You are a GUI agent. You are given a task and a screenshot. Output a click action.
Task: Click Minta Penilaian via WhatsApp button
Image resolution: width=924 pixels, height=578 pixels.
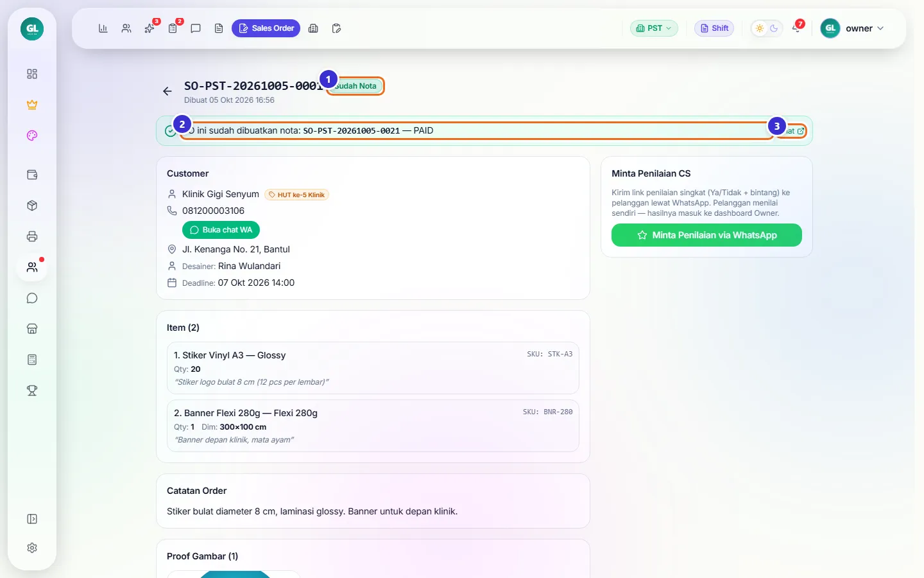tap(706, 235)
